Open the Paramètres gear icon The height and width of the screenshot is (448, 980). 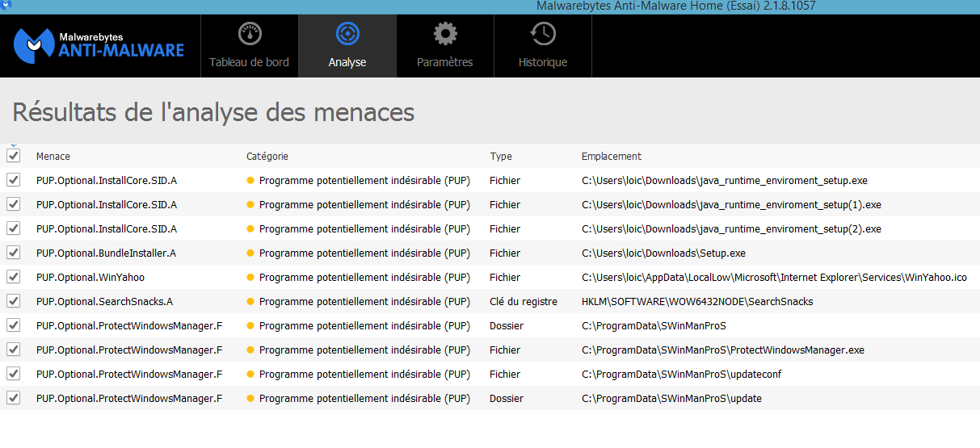(x=445, y=35)
